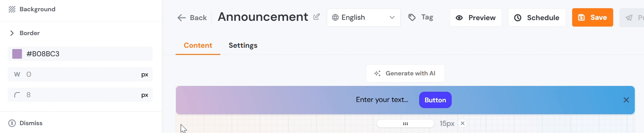Open the English language dropdown
Viewport: 644px width, 133px height.
point(364,17)
